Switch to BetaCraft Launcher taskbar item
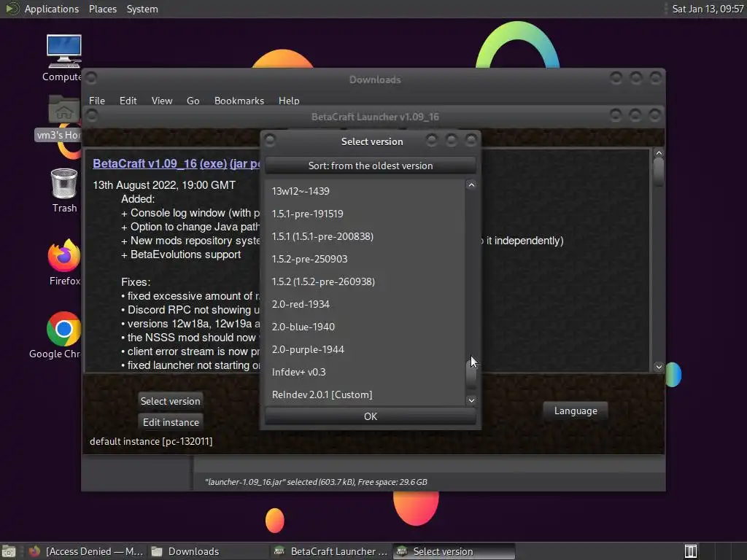 coord(331,551)
